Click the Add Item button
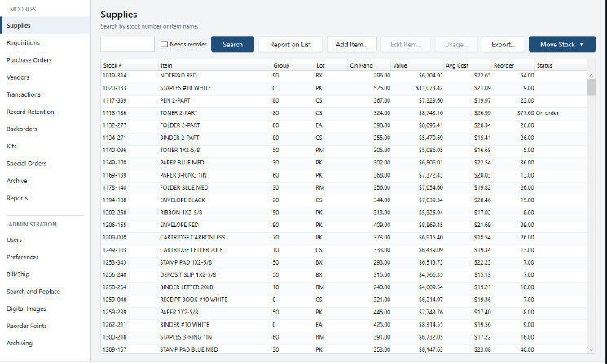The image size is (607, 364). click(352, 45)
